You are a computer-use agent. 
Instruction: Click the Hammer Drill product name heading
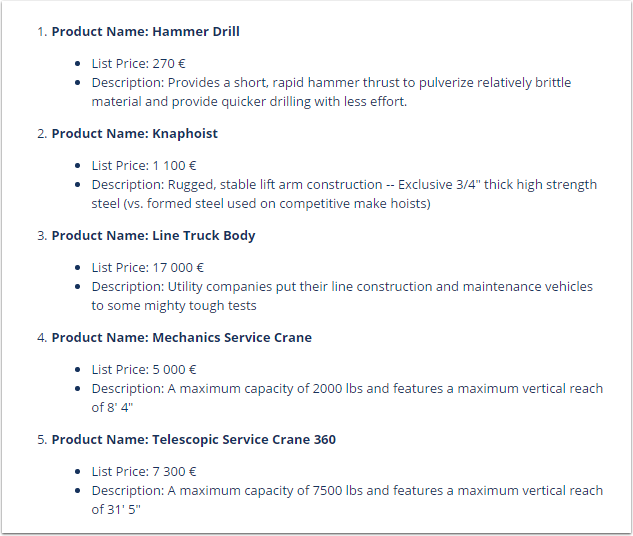(x=145, y=31)
